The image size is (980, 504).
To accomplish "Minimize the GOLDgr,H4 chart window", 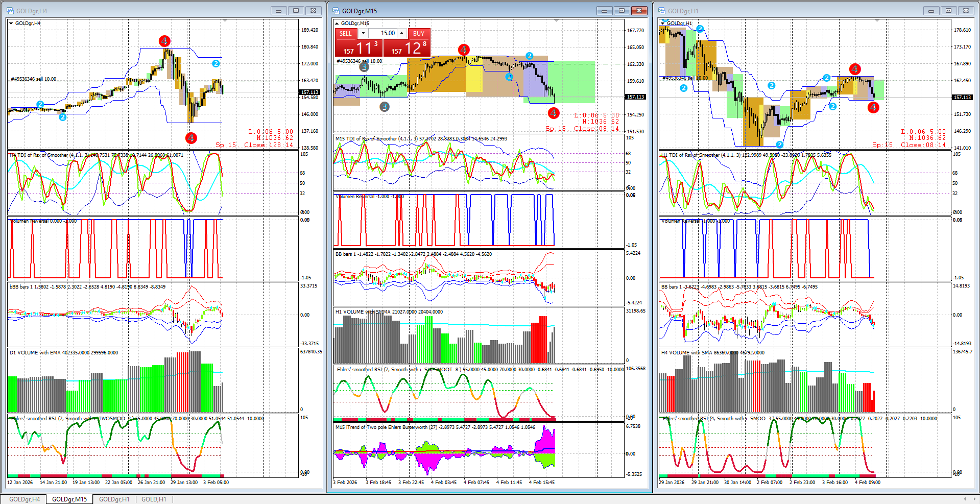I will click(278, 11).
